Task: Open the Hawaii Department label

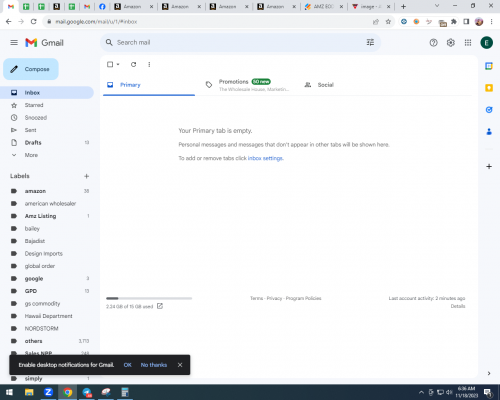Action: click(x=47, y=316)
